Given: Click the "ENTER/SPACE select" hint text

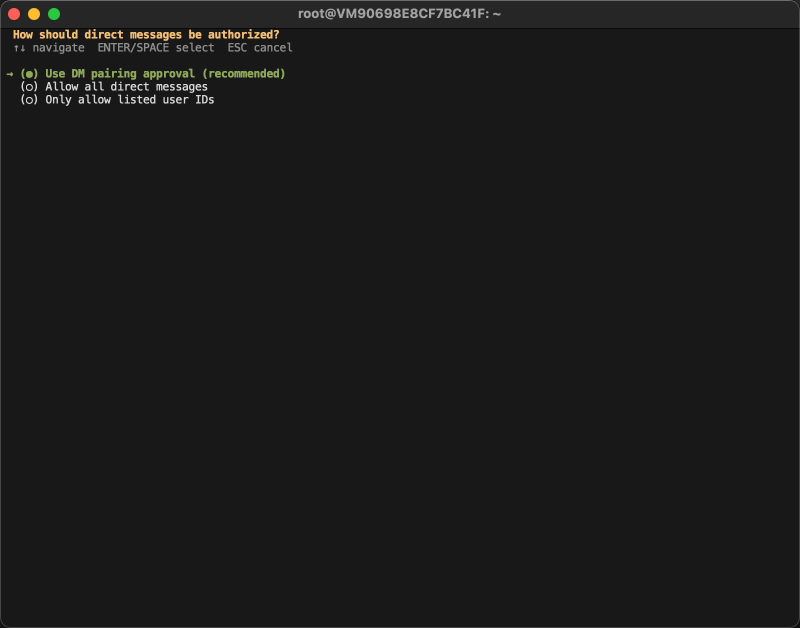Looking at the screenshot, I should point(156,48).
